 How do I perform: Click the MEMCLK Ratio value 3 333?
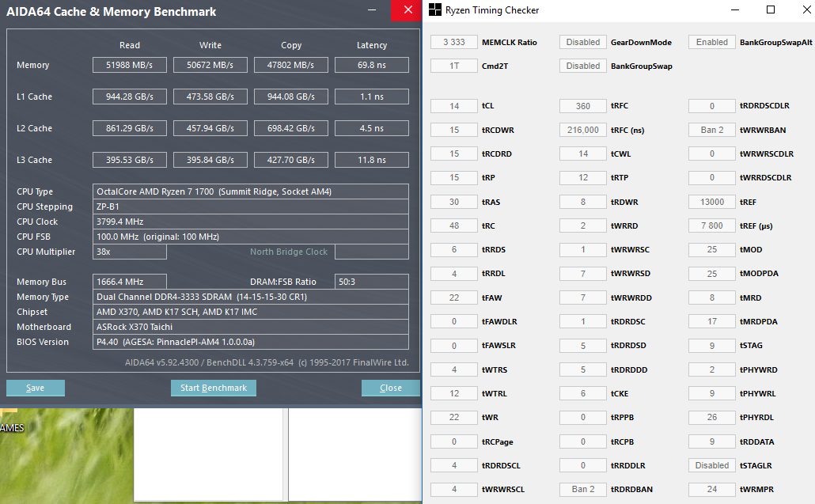click(x=453, y=42)
